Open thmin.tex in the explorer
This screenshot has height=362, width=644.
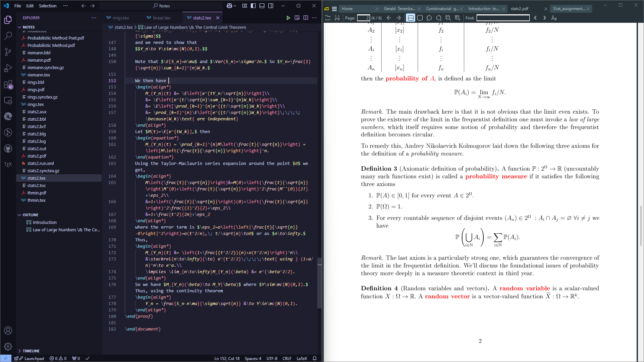36,200
